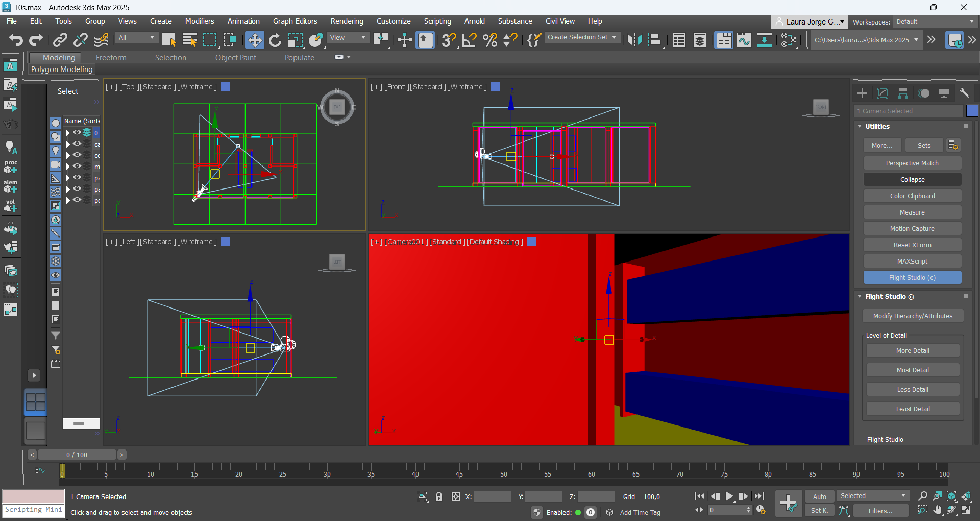Toggle Auto Key mode
Screen dimensions: 980x521
pyautogui.click(x=820, y=496)
